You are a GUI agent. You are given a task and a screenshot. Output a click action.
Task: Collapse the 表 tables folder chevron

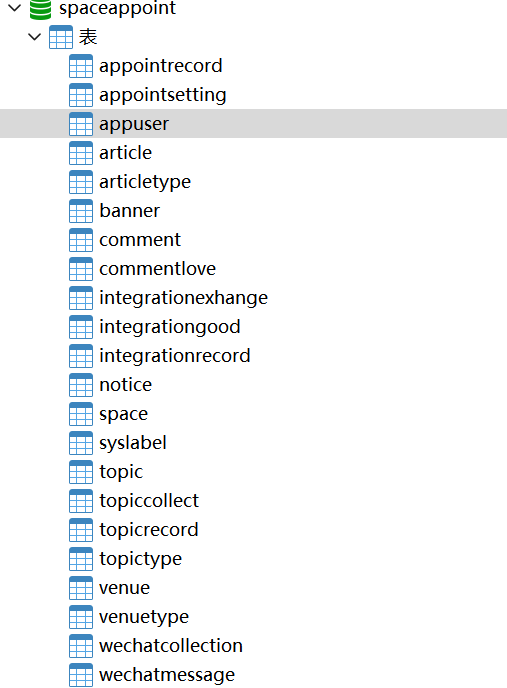[x=34, y=37]
